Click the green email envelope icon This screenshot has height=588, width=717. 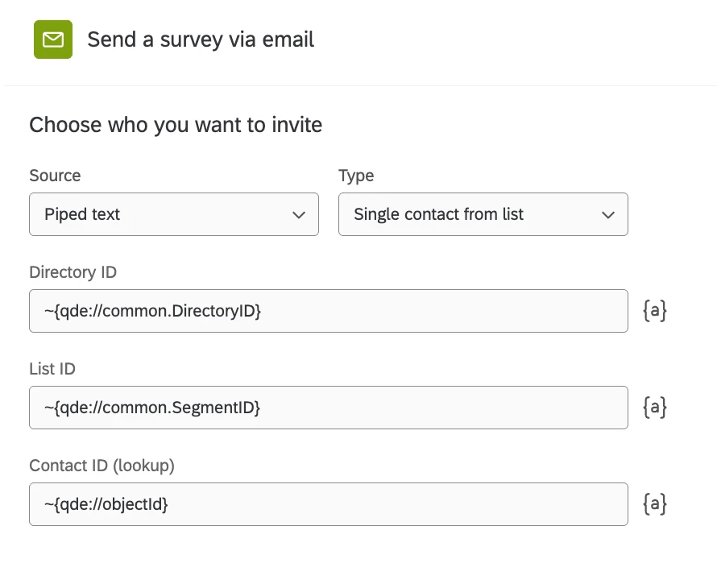coord(53,39)
